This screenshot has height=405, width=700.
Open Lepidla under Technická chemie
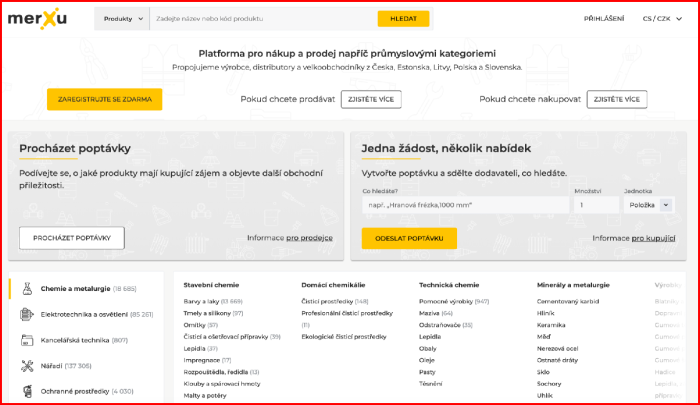coord(430,337)
